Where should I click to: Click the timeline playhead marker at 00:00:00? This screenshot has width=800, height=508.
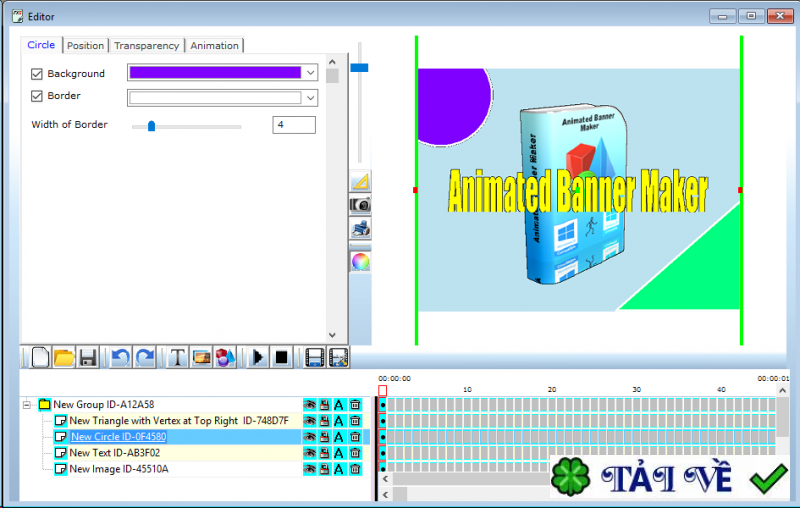(382, 391)
